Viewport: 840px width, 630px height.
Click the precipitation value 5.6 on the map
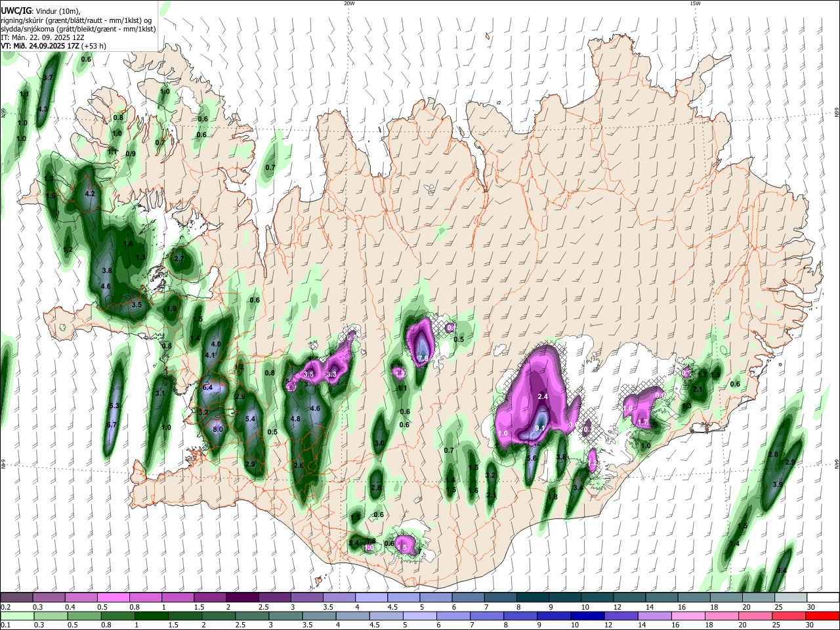coord(532,459)
